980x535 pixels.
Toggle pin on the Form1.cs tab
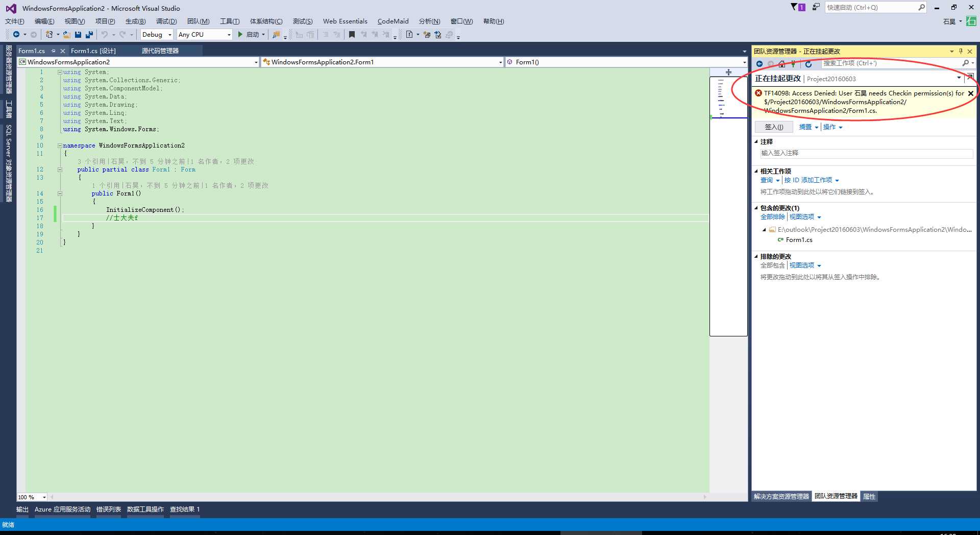point(53,51)
